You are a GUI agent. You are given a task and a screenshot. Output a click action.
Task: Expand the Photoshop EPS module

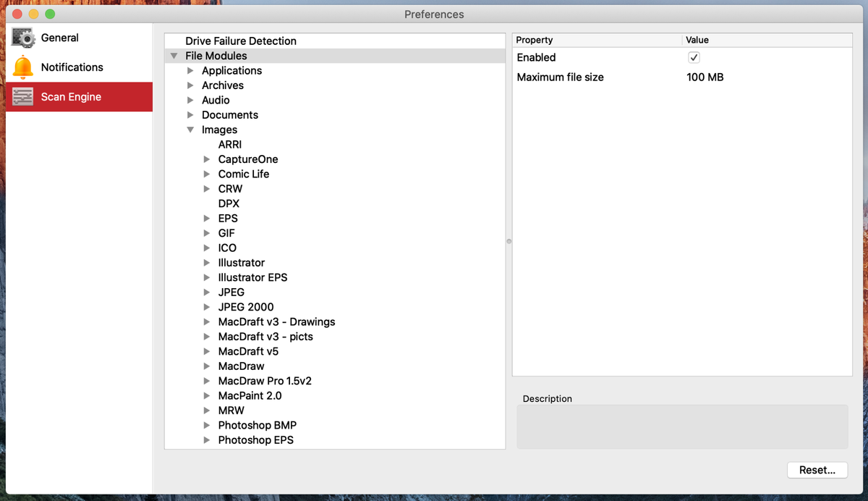(x=207, y=440)
